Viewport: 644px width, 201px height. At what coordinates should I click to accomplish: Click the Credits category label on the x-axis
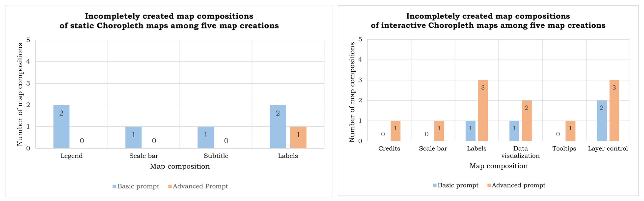click(x=389, y=148)
